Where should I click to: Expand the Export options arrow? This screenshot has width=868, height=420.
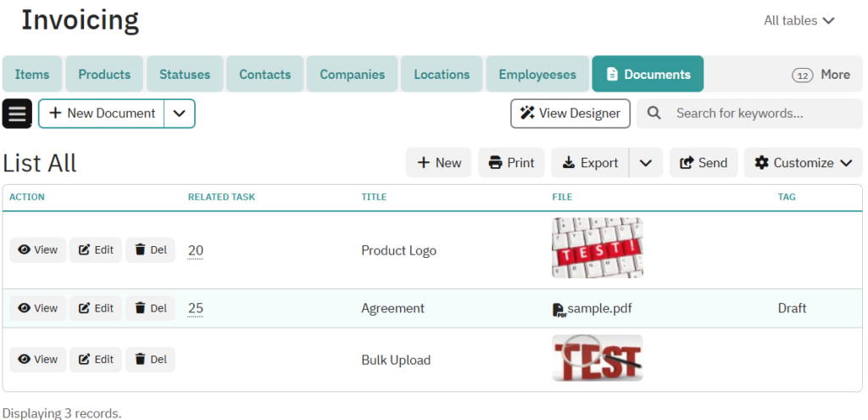coord(645,163)
